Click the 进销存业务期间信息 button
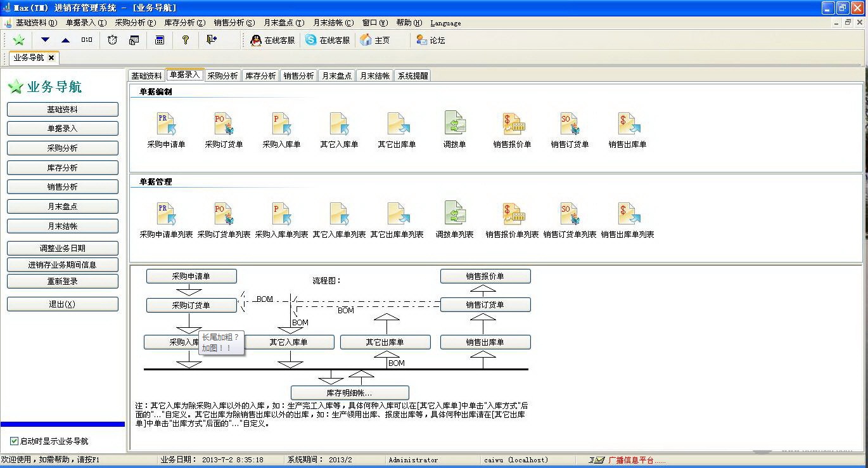 tap(63, 265)
